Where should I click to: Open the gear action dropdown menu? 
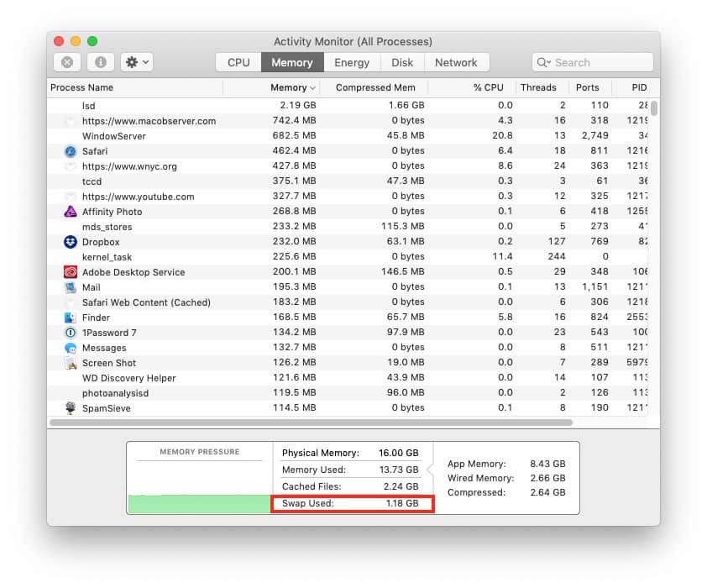point(136,62)
